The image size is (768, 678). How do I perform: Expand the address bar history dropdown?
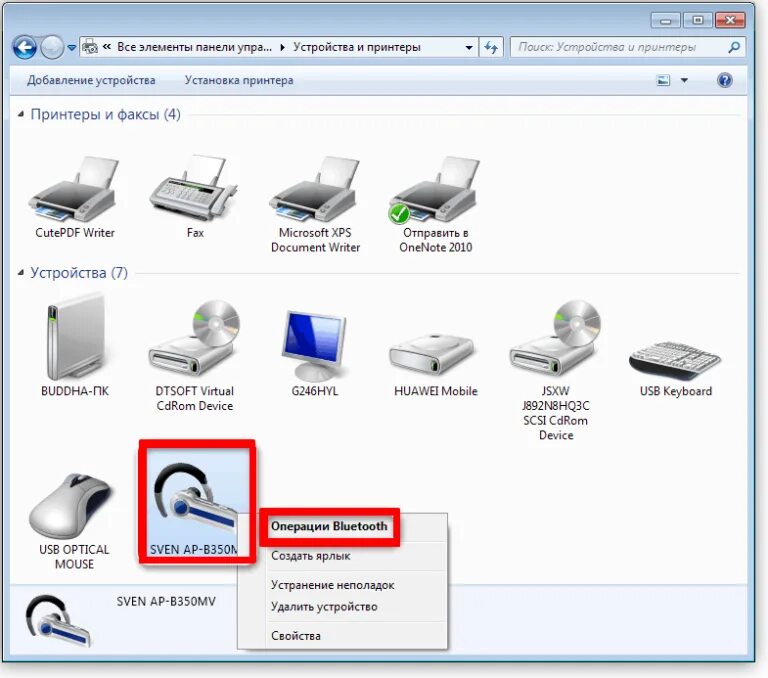(469, 47)
